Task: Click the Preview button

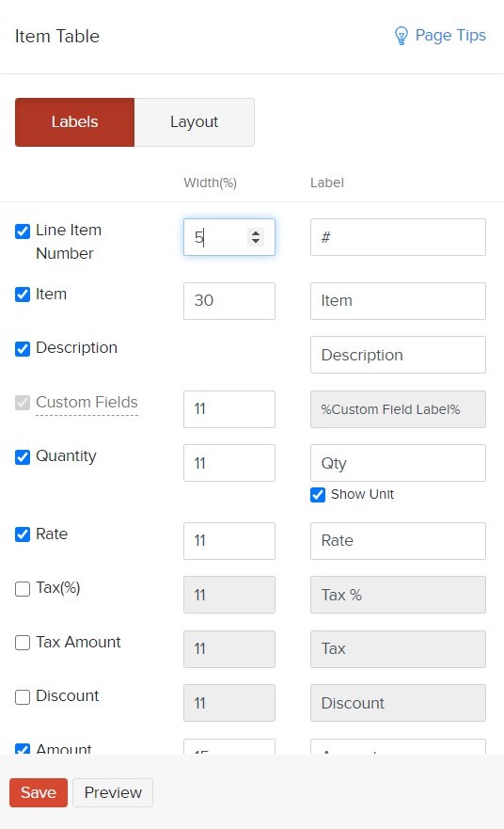Action: tap(113, 792)
